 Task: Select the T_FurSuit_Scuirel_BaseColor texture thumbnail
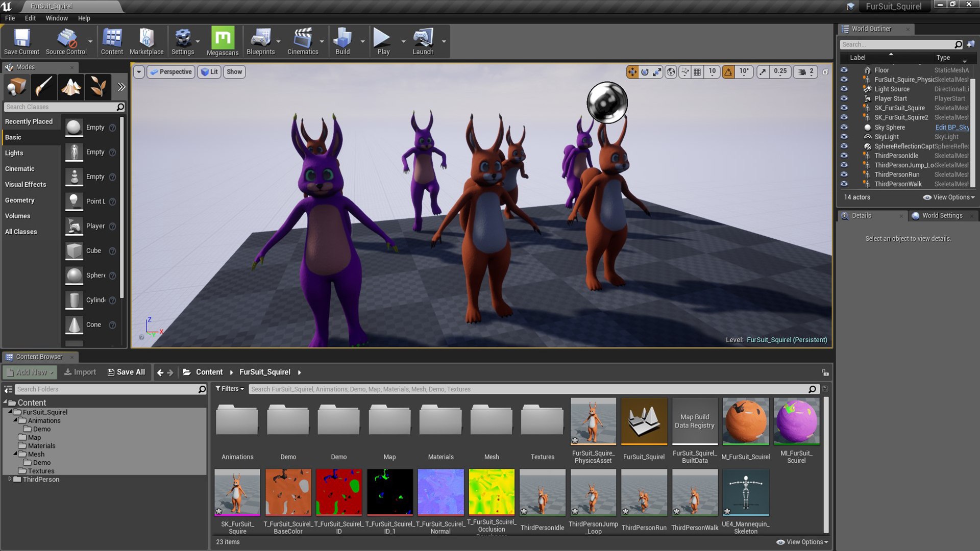coord(288,492)
